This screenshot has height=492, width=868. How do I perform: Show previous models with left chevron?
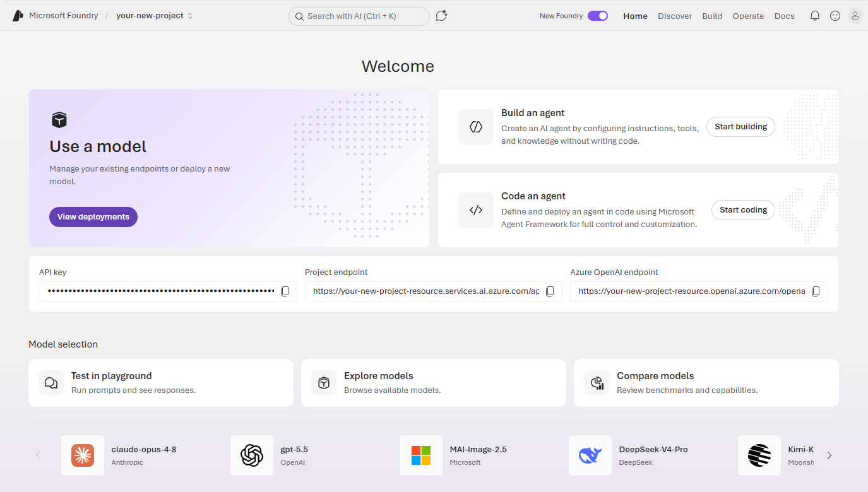click(38, 455)
